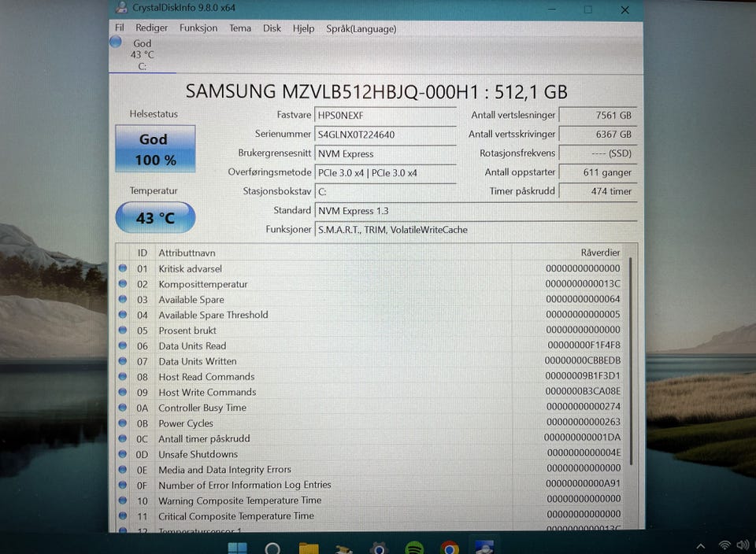Click the status dot for Number of Error Information Log Entries
The image size is (756, 554).
click(x=123, y=485)
